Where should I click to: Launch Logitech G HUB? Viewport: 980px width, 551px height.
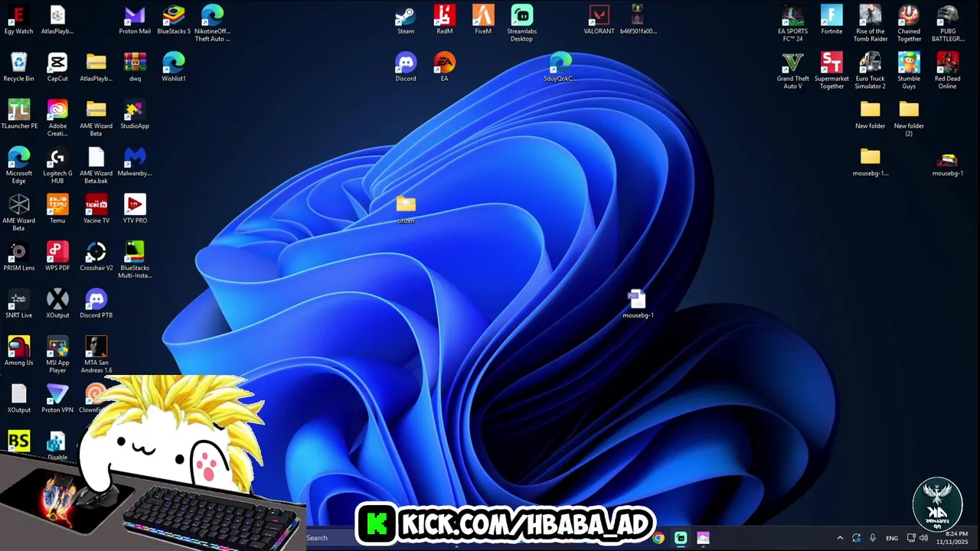coord(57,165)
